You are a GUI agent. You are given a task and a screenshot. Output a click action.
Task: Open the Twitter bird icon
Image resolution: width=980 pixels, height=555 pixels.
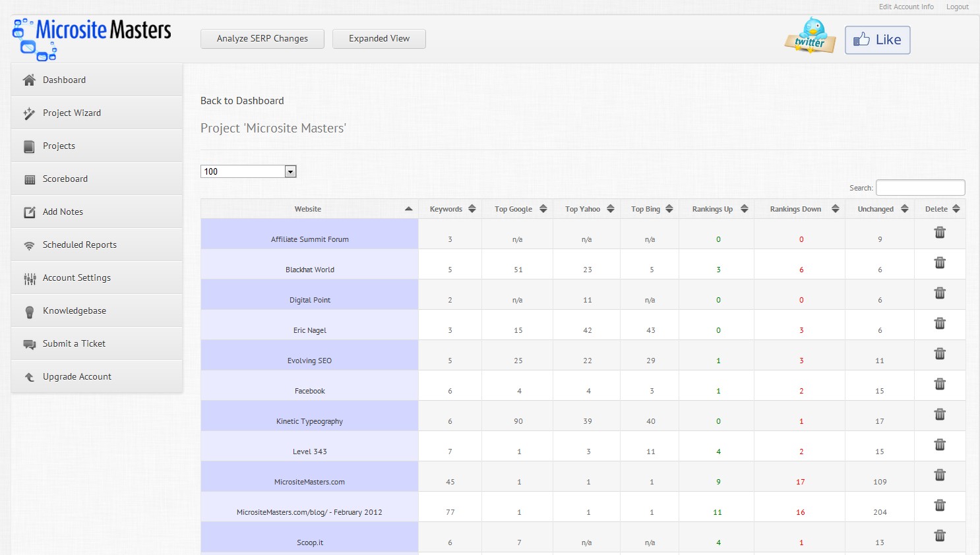pyautogui.click(x=811, y=36)
